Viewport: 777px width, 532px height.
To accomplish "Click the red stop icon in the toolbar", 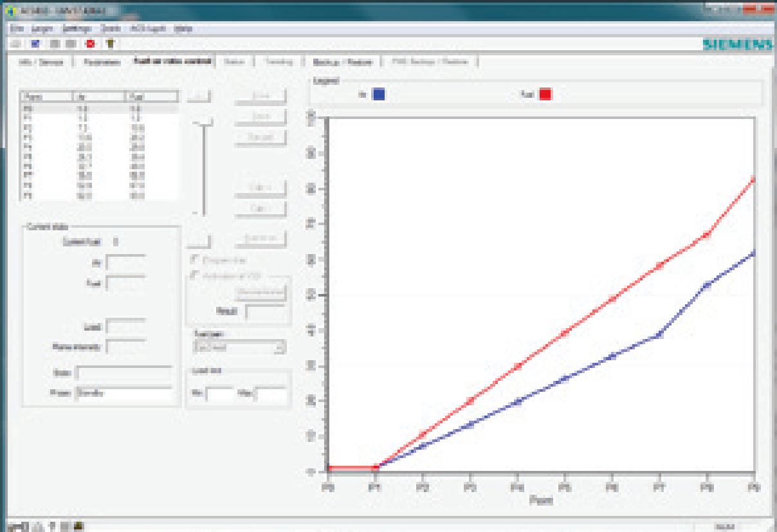I will click(x=90, y=44).
